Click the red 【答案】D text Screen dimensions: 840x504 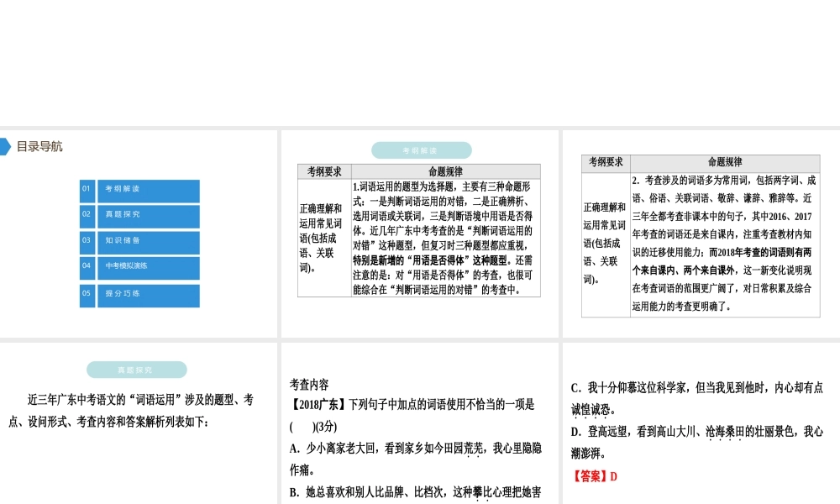(x=595, y=476)
